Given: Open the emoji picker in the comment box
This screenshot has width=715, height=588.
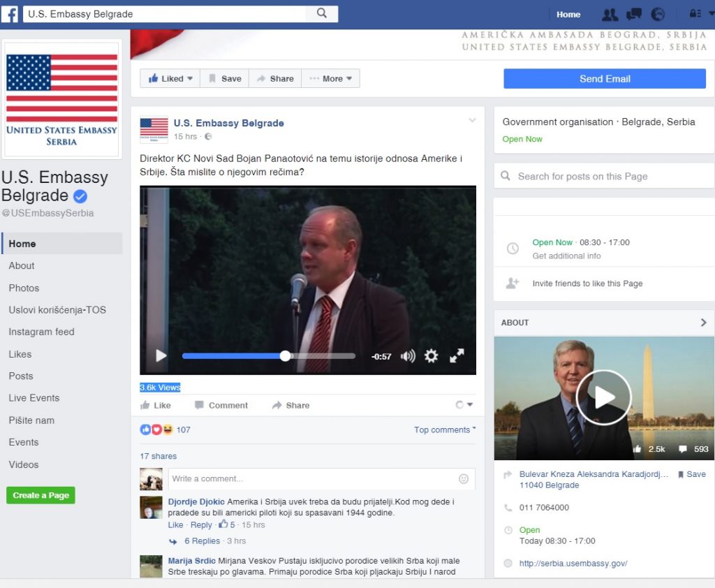Looking at the screenshot, I should click(463, 479).
